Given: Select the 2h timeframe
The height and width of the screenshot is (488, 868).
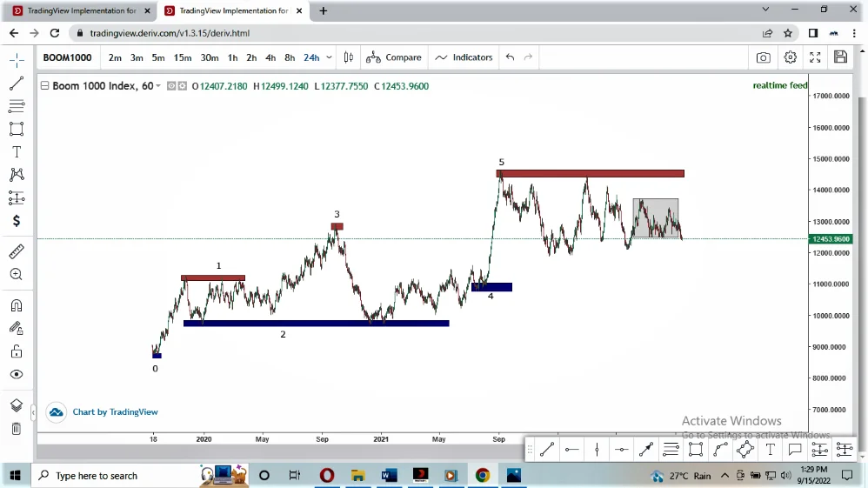Looking at the screenshot, I should (x=251, y=57).
